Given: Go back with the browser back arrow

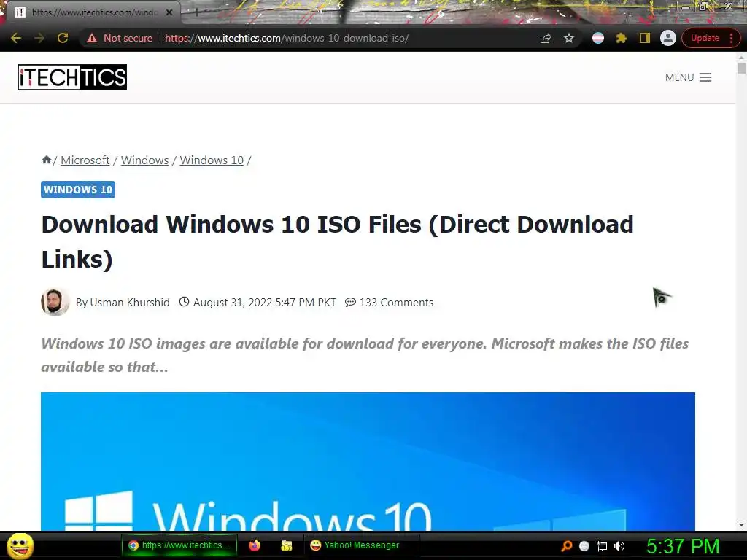Looking at the screenshot, I should coord(16,38).
